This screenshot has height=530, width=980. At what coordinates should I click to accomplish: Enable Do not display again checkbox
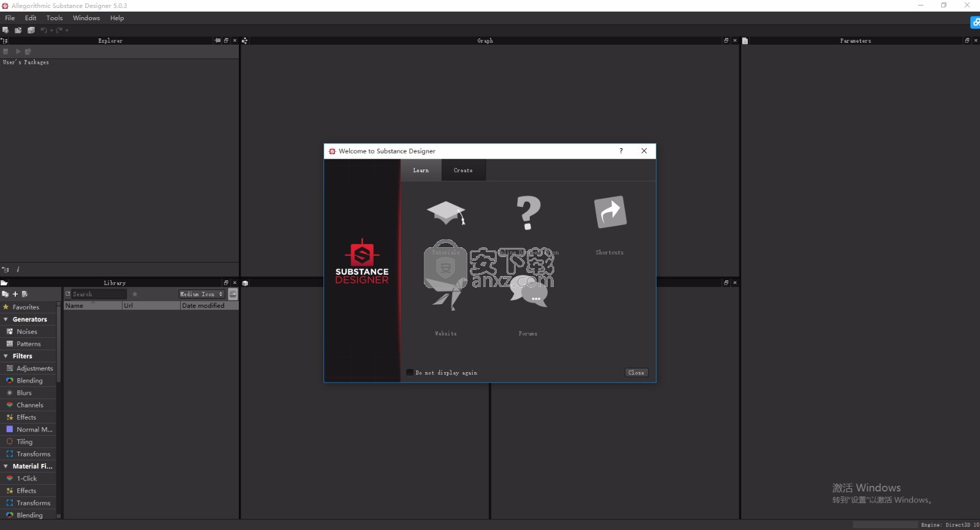(x=410, y=372)
